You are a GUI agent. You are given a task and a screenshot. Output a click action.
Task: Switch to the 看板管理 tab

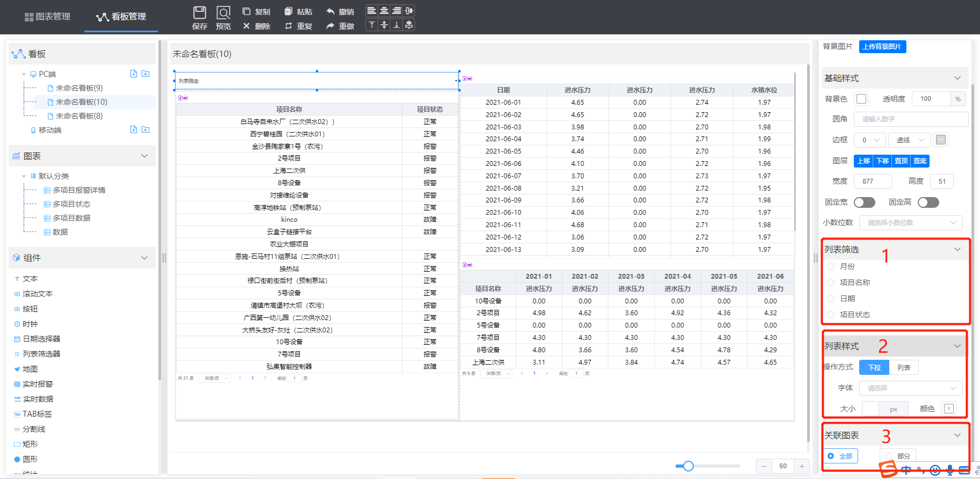121,17
